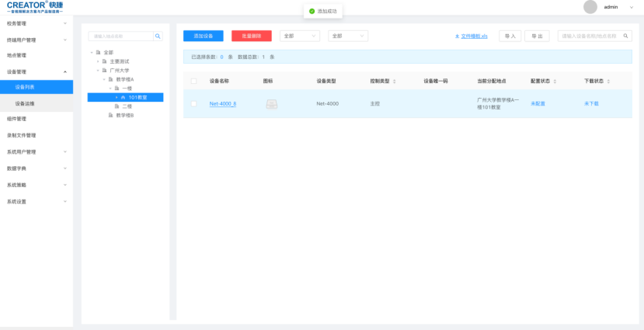Download the 文件模板.xls template link
This screenshot has height=330, width=644.
point(472,36)
